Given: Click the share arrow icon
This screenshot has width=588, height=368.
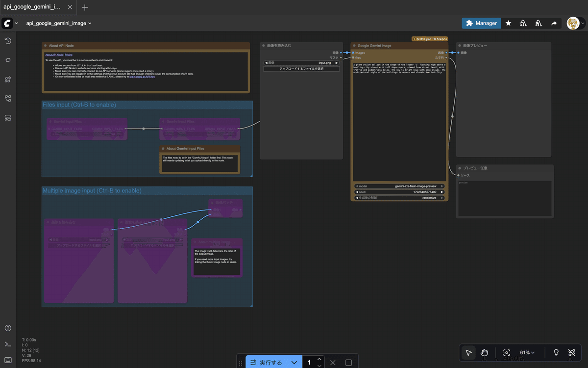Looking at the screenshot, I should [x=554, y=23].
